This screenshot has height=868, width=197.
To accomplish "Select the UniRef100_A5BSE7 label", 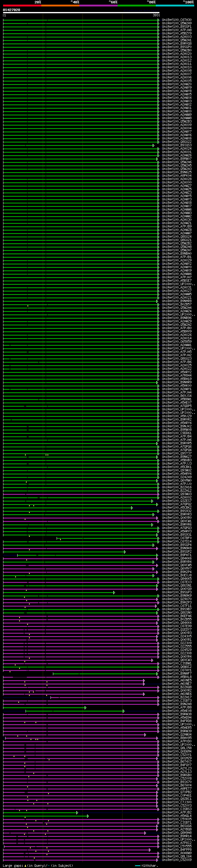I will 177,281.
